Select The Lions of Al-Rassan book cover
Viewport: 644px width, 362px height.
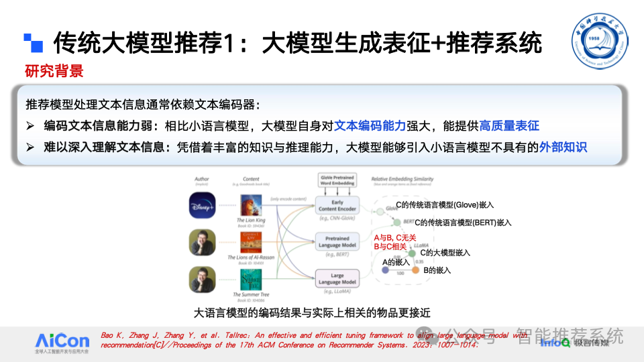point(251,242)
